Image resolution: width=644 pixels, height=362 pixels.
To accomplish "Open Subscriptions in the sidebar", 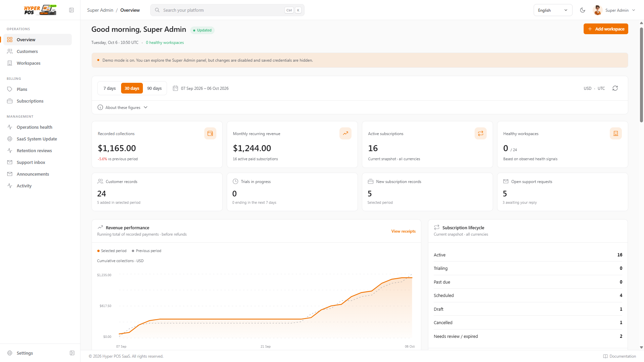I will [x=38, y=101].
